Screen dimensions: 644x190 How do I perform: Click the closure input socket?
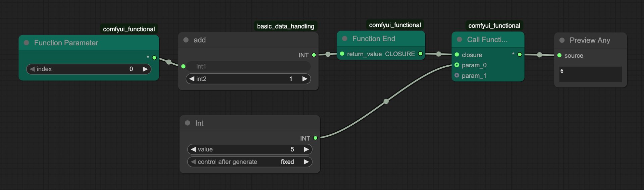tap(457, 55)
